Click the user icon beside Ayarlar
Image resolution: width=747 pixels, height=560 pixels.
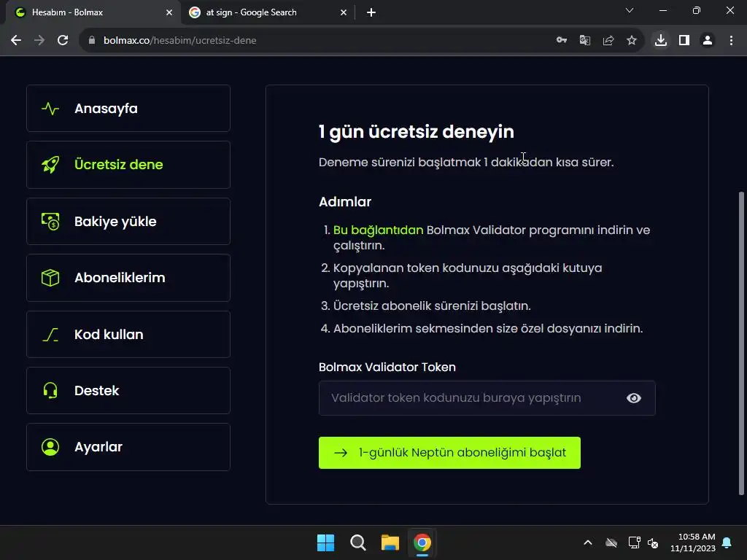(x=50, y=447)
